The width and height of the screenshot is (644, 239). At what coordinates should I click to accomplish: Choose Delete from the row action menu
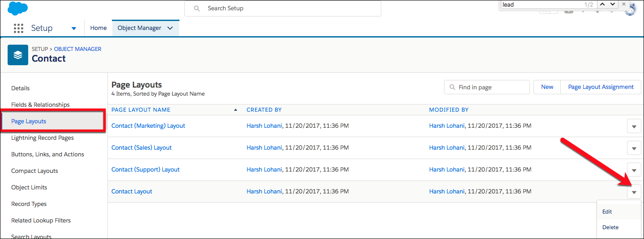pyautogui.click(x=610, y=227)
